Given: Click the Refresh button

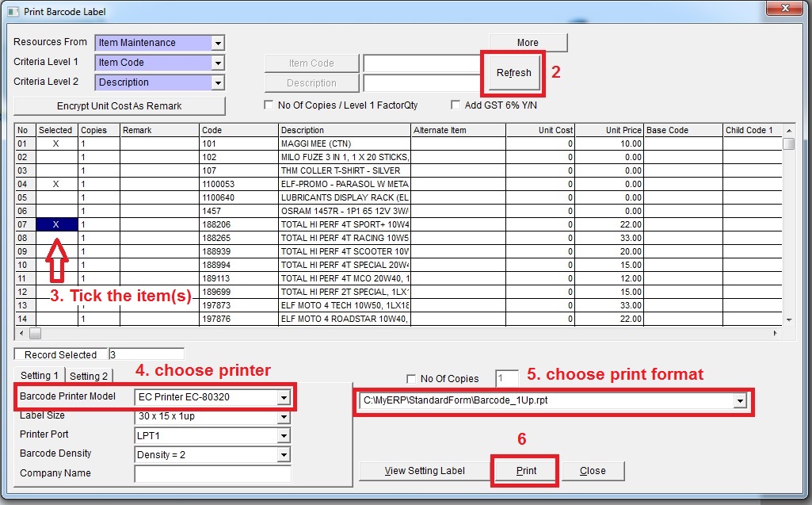Looking at the screenshot, I should coord(513,73).
